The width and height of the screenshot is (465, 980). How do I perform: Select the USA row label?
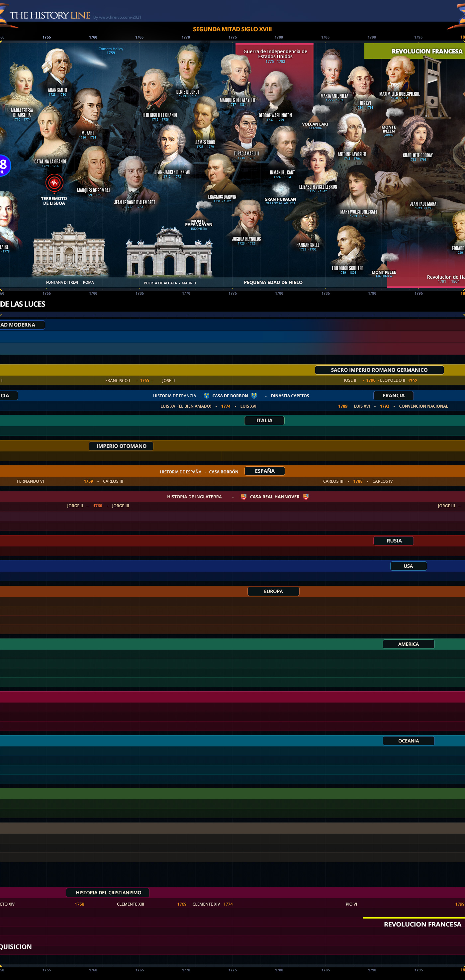click(408, 566)
